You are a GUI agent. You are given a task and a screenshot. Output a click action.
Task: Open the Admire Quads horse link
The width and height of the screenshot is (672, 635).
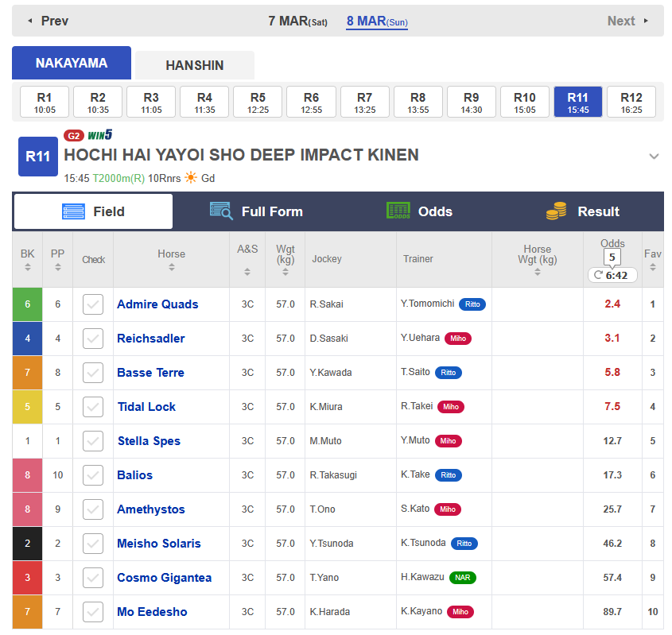pos(157,304)
